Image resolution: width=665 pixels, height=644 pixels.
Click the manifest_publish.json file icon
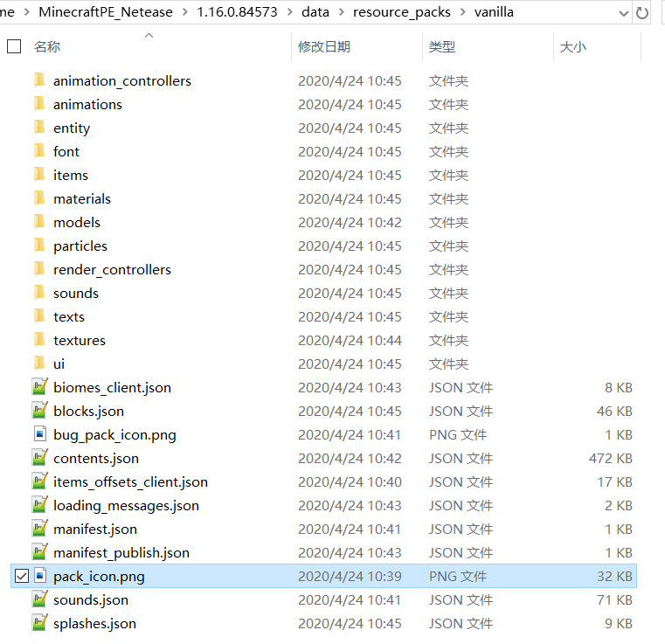pyautogui.click(x=39, y=552)
